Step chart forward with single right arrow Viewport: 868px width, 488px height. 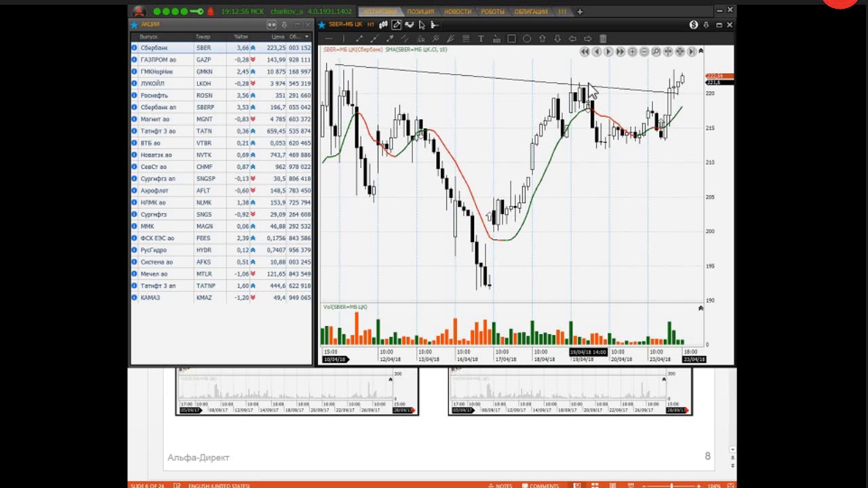608,52
